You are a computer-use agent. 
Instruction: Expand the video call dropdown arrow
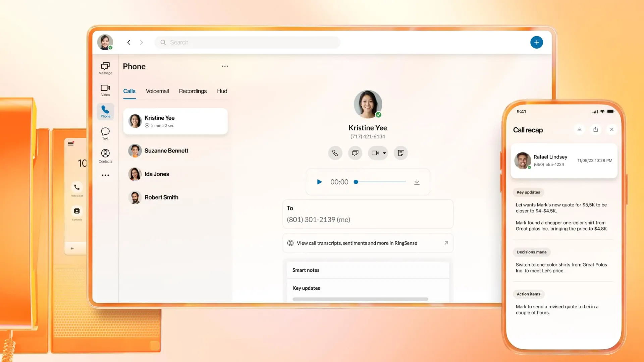pos(384,153)
